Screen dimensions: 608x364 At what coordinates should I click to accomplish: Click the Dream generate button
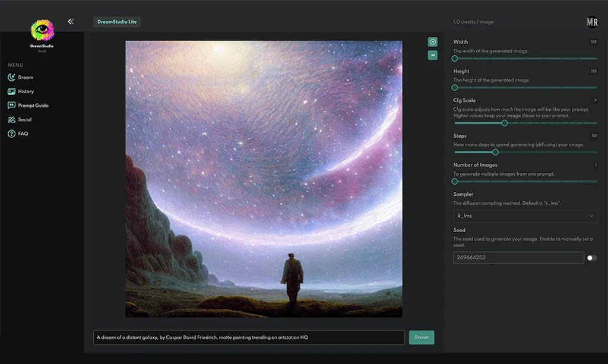click(422, 337)
